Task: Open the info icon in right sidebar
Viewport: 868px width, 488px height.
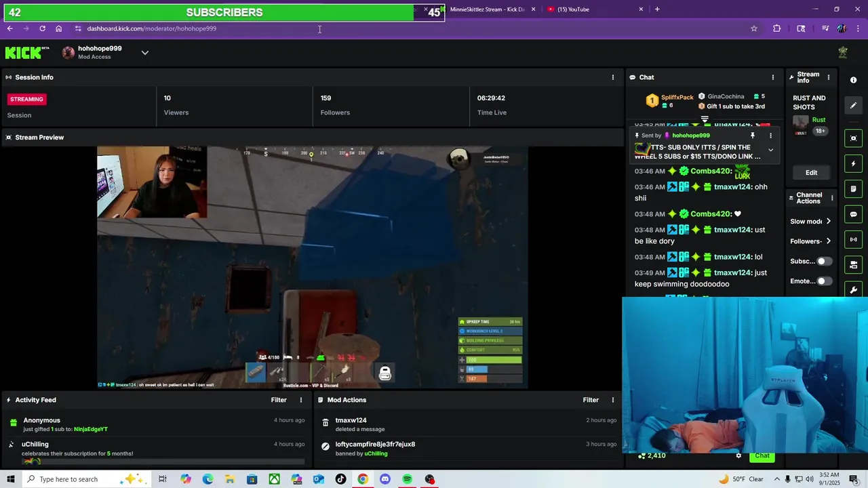Action: (x=853, y=80)
